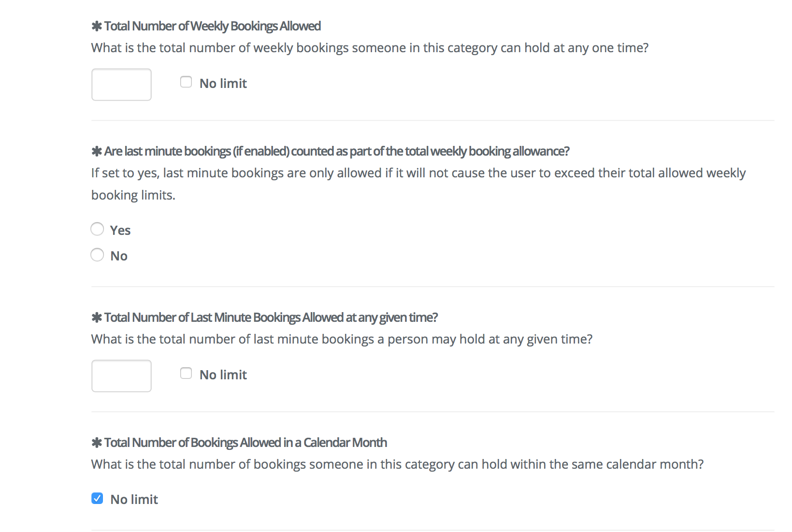Click the 'Yes' label text
The height and width of the screenshot is (532, 792).
coord(120,230)
